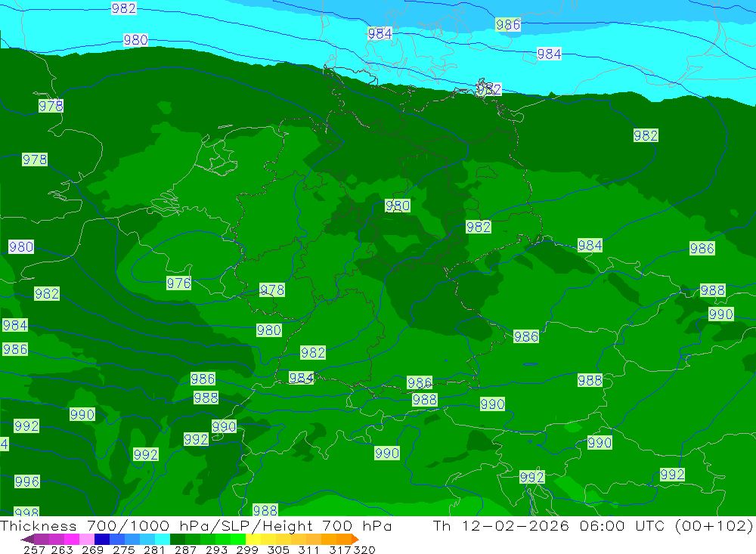The height and width of the screenshot is (554, 756).
Task: Click the orange right arrow of the legend
Action: pyautogui.click(x=355, y=539)
